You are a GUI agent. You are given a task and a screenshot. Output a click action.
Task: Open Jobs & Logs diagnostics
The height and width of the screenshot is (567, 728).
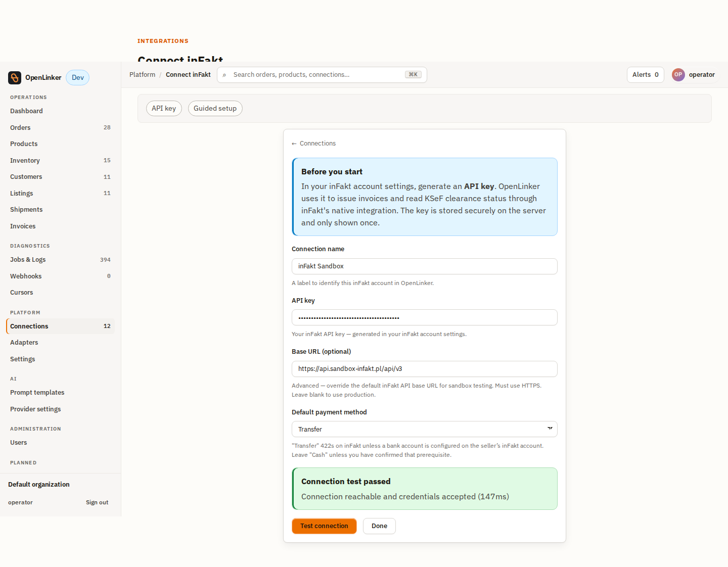click(61, 260)
